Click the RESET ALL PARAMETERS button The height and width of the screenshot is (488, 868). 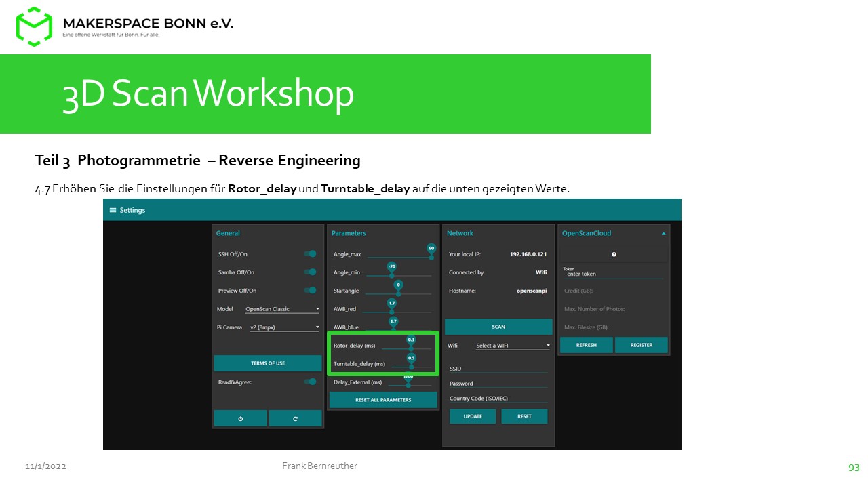point(383,400)
